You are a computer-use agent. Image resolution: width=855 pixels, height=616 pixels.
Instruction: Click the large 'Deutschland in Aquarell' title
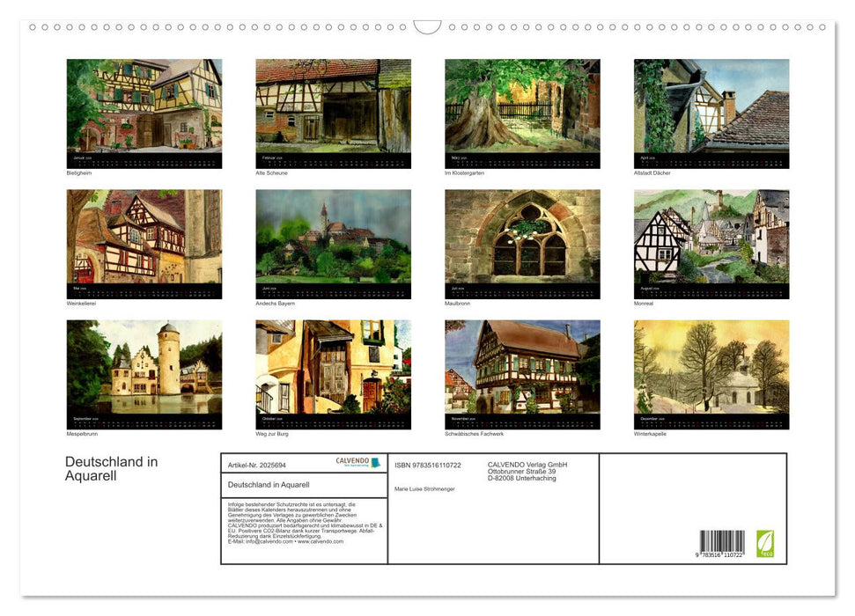(x=111, y=469)
